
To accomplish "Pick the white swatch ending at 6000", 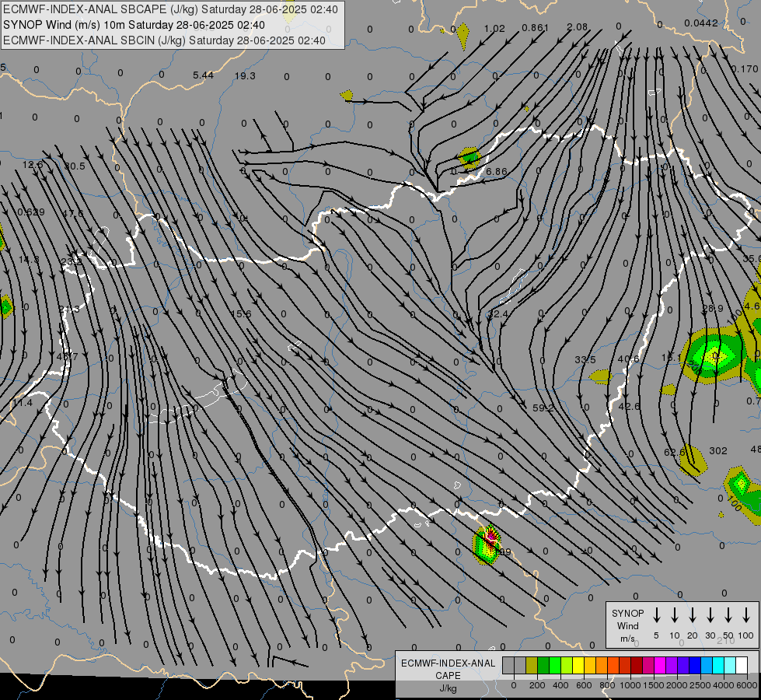I will (x=742, y=665).
